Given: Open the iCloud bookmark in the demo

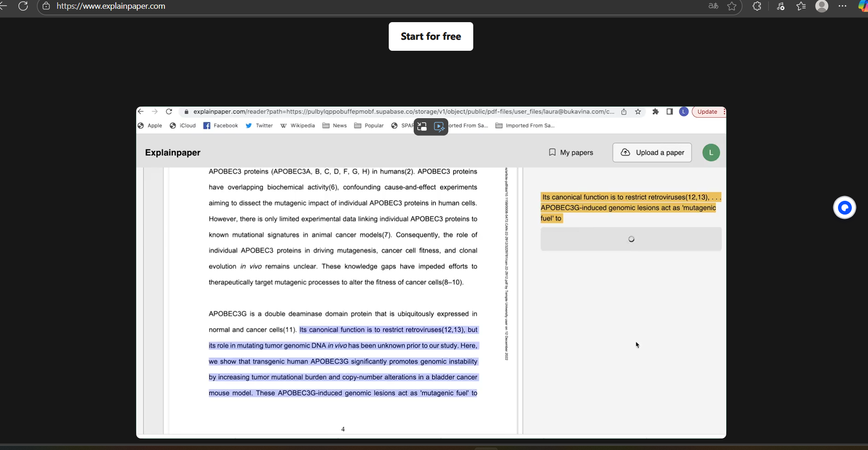Looking at the screenshot, I should (x=183, y=126).
